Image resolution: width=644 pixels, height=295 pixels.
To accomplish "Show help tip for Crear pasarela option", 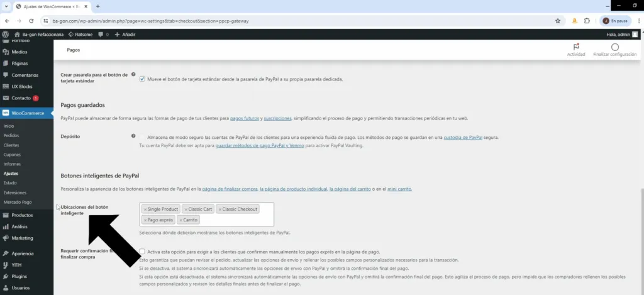I will click(x=133, y=75).
